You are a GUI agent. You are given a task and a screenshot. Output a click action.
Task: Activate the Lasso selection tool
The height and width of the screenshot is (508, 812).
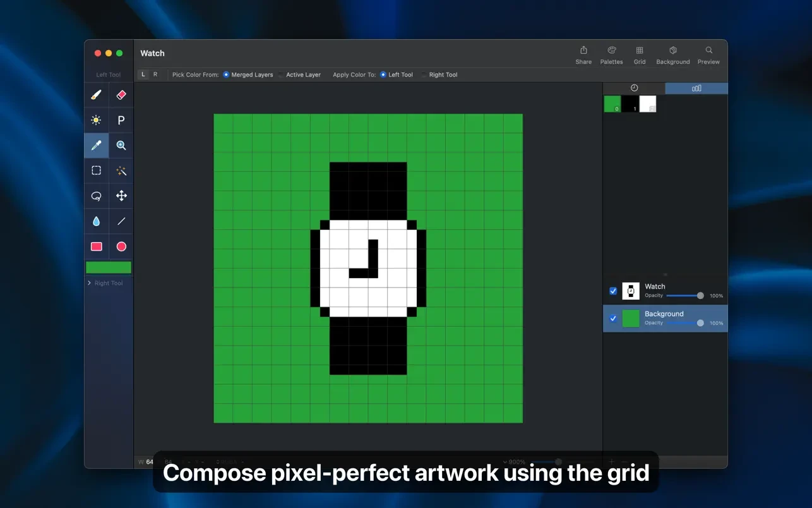coord(96,196)
